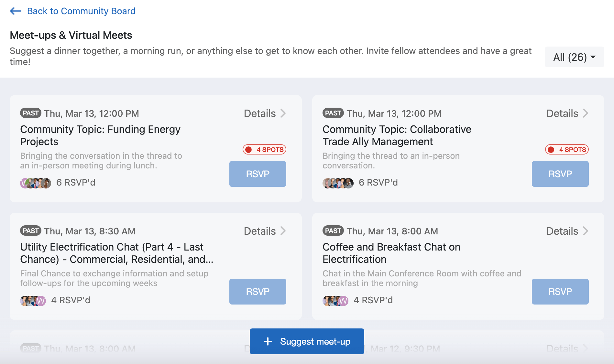The height and width of the screenshot is (364, 614).
Task: Click attendee avatars on Collaborative Trade Ally card
Action: 338,183
